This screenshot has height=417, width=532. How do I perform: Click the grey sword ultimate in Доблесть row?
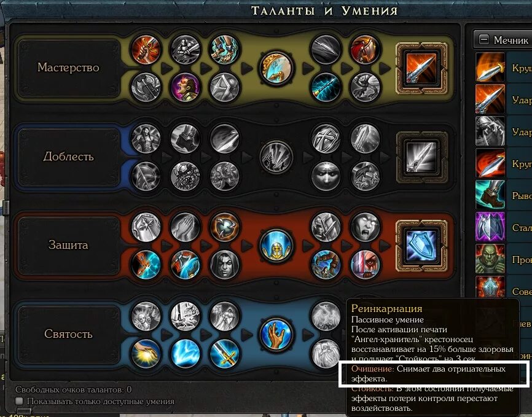pos(422,157)
